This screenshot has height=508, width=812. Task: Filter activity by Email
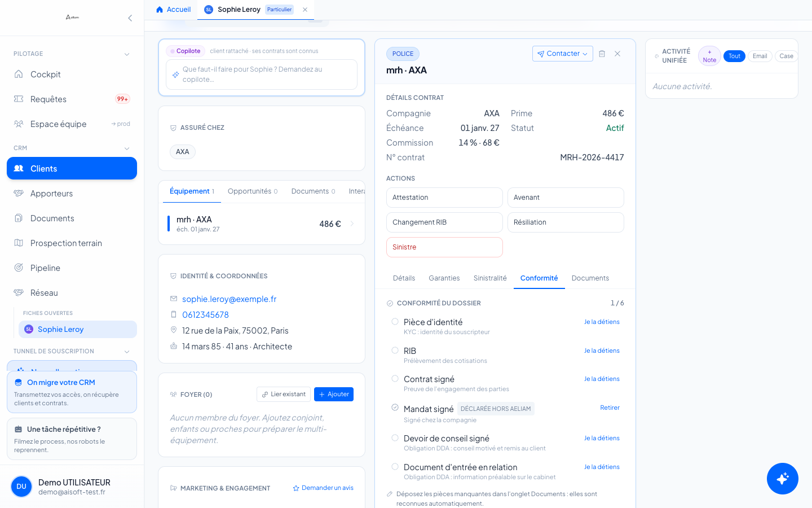[x=760, y=56]
